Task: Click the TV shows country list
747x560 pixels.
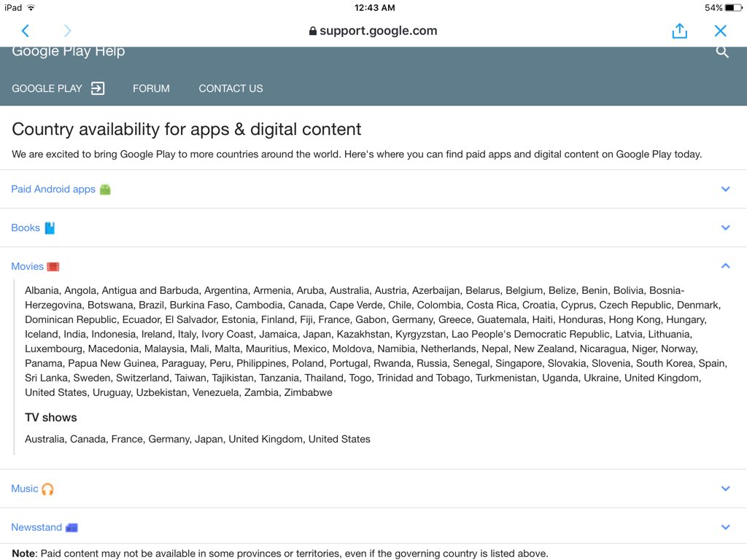Action: point(197,439)
